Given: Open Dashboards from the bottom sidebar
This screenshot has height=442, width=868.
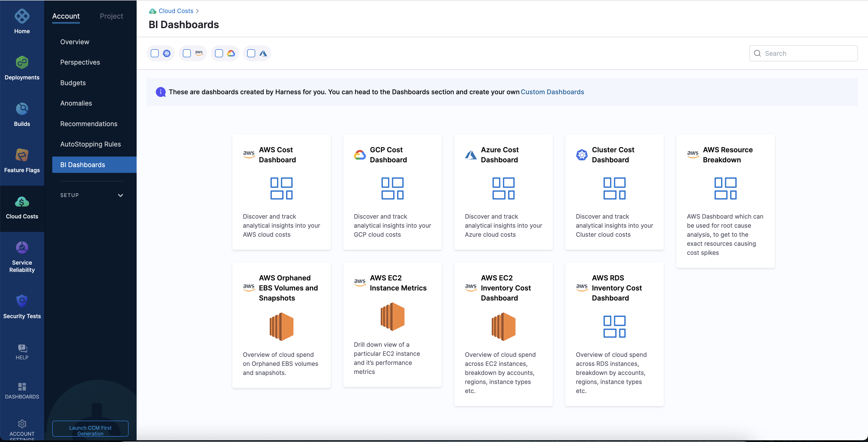Looking at the screenshot, I should (22, 387).
